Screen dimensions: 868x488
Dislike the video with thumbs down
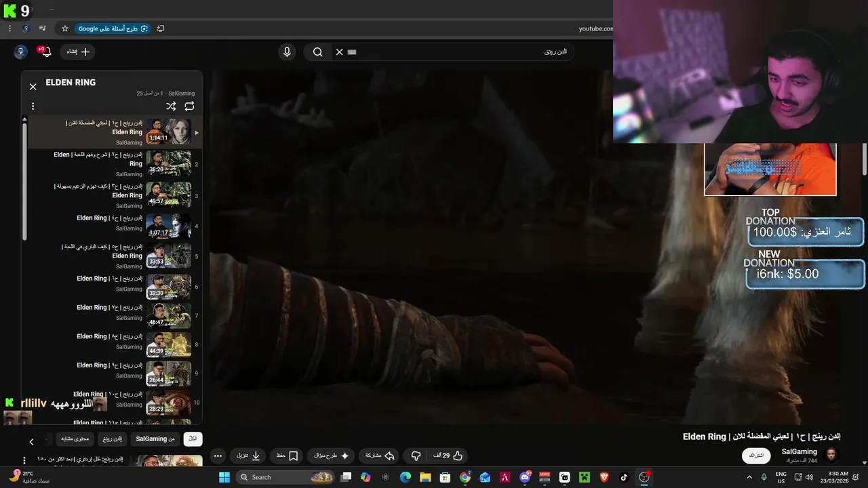pos(416,456)
